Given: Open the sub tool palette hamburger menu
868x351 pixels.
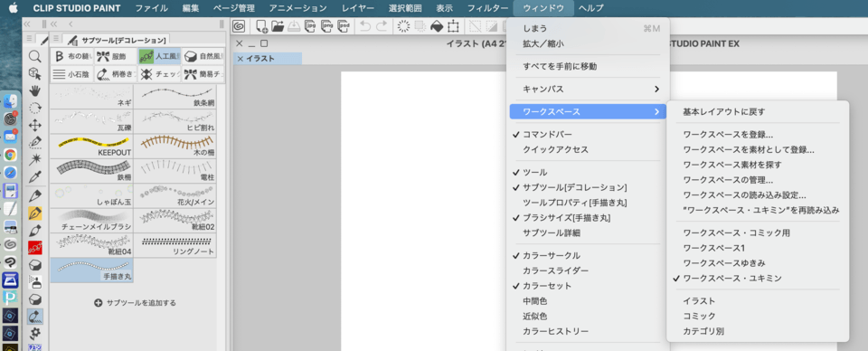Looking at the screenshot, I should point(55,39).
